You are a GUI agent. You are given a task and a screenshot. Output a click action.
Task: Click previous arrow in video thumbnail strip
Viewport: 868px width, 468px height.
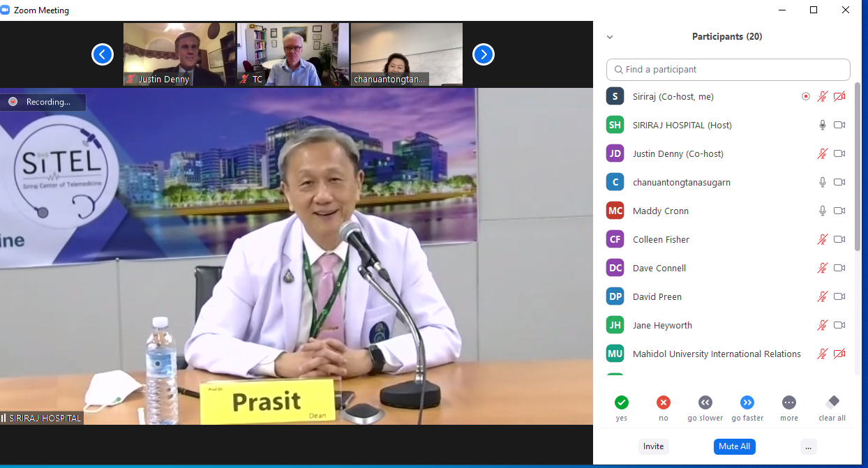coord(103,54)
